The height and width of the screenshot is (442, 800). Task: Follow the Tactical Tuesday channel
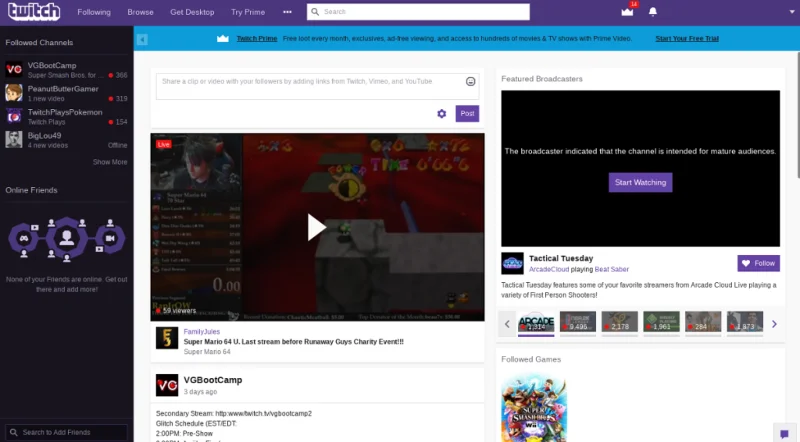coord(759,263)
